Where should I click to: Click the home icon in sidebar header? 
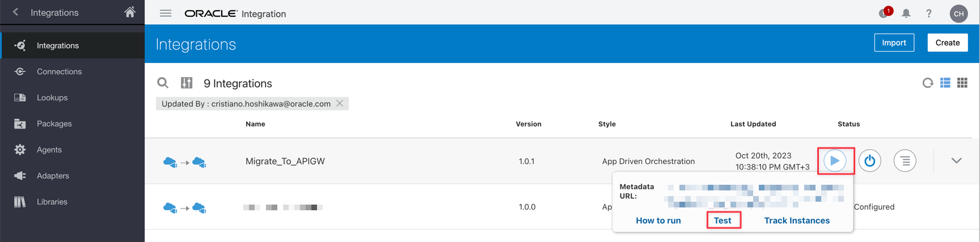pyautogui.click(x=130, y=12)
